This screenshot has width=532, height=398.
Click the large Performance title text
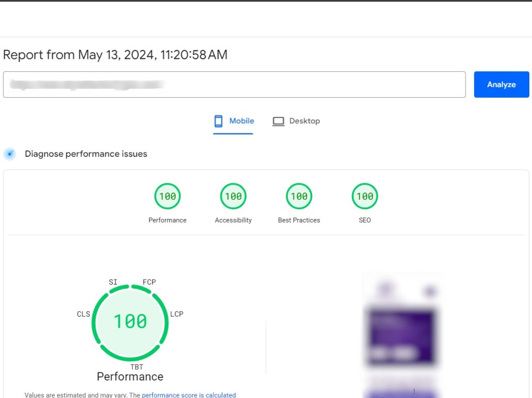130,376
